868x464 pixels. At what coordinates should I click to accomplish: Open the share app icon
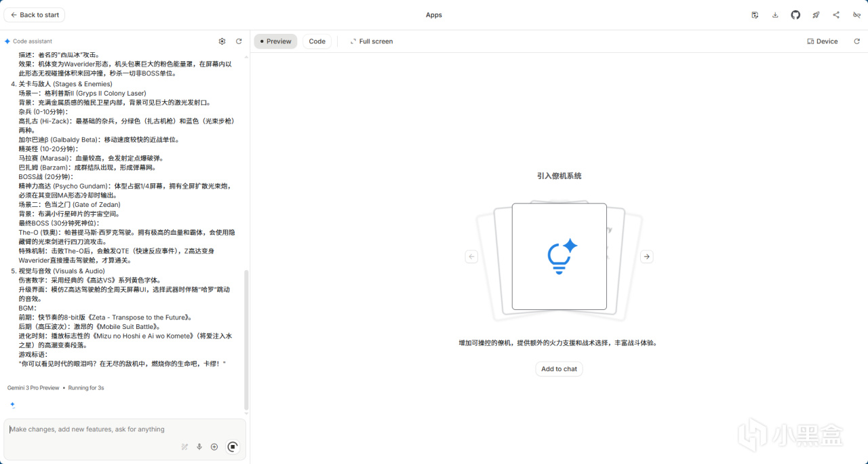[x=836, y=15]
